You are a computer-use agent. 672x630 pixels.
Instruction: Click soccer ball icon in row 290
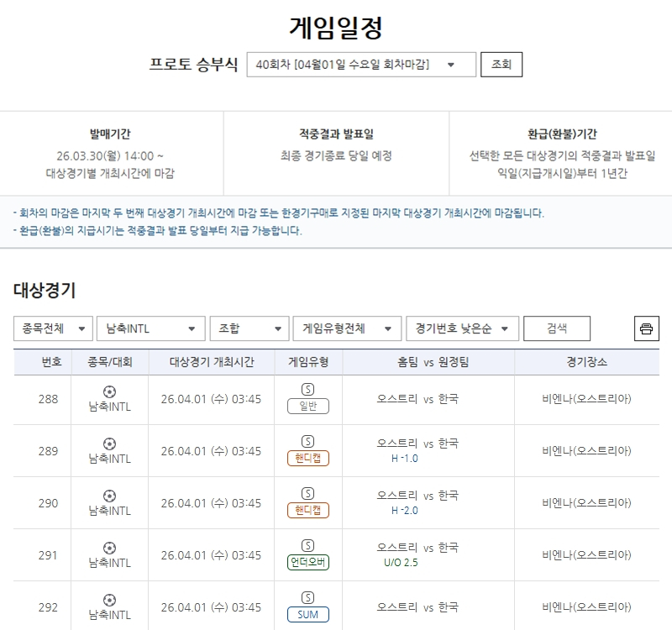point(109,496)
